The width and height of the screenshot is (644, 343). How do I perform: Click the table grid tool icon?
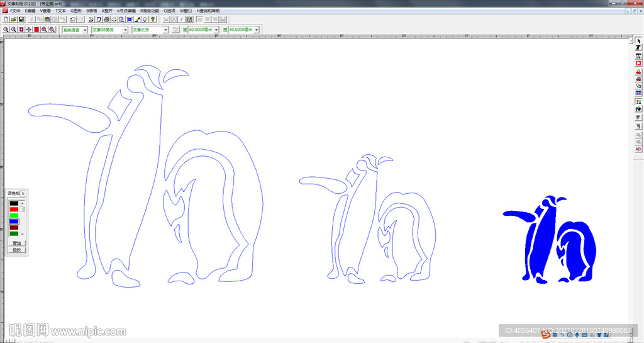point(638,93)
